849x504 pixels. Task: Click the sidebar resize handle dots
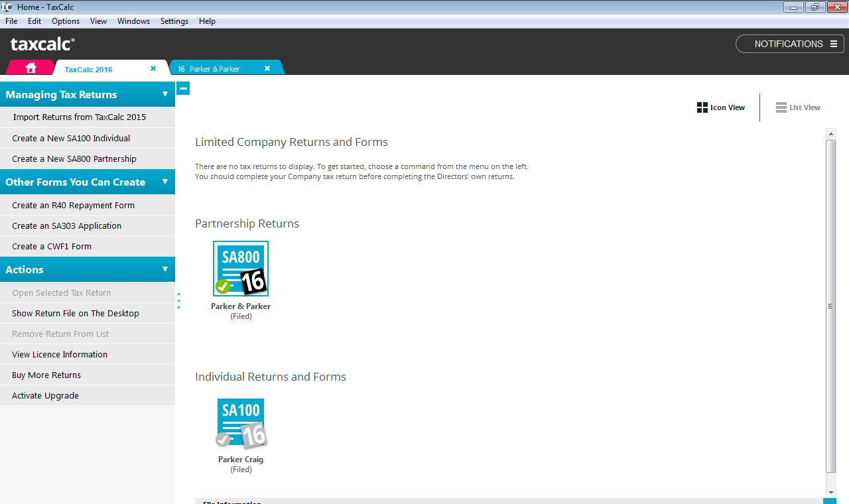[x=179, y=300]
